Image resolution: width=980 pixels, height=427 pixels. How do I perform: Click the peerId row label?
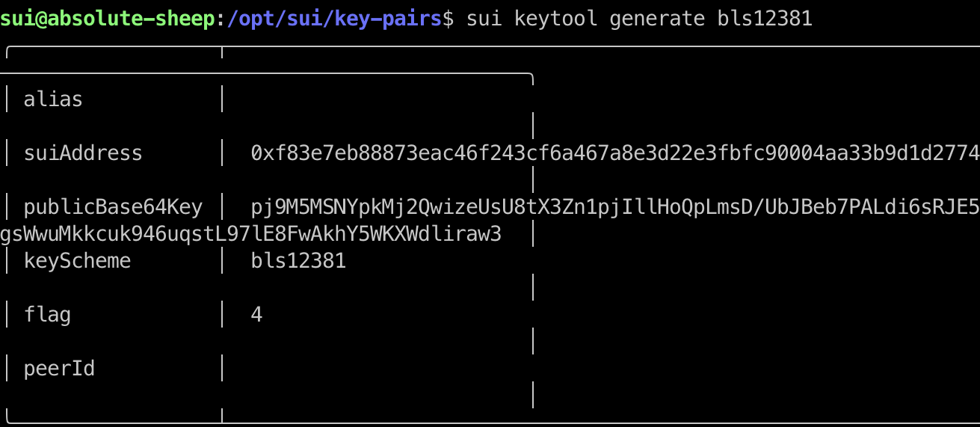click(59, 369)
